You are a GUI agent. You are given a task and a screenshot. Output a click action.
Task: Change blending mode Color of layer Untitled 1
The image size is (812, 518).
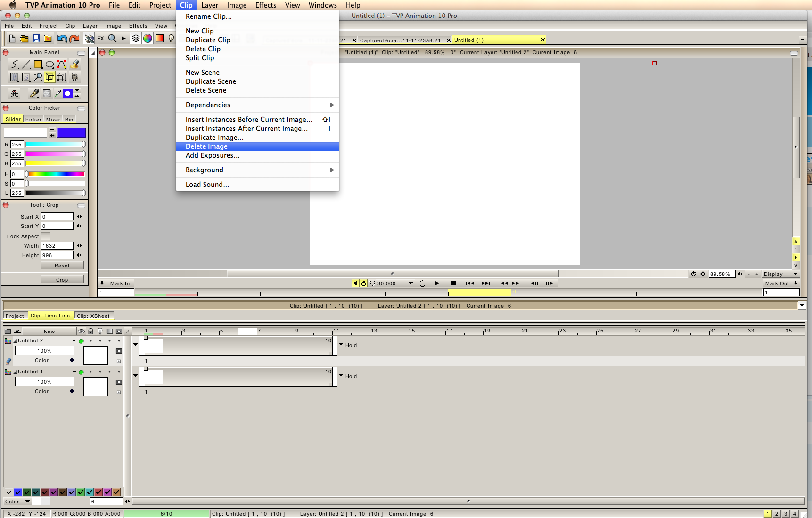45,391
